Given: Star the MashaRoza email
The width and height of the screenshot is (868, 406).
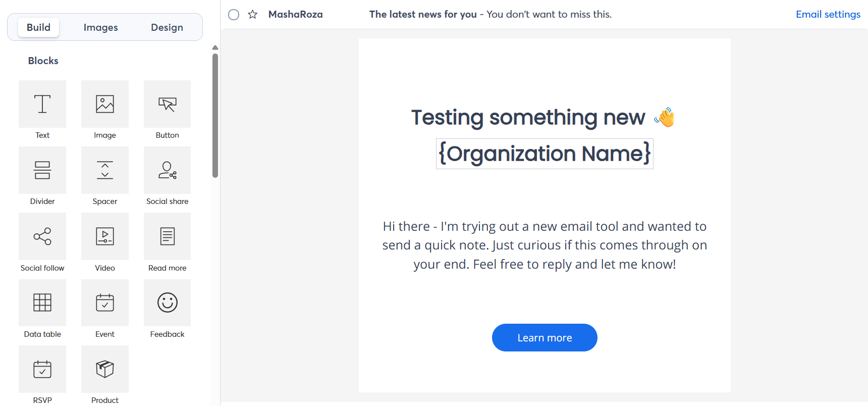Looking at the screenshot, I should tap(252, 14).
